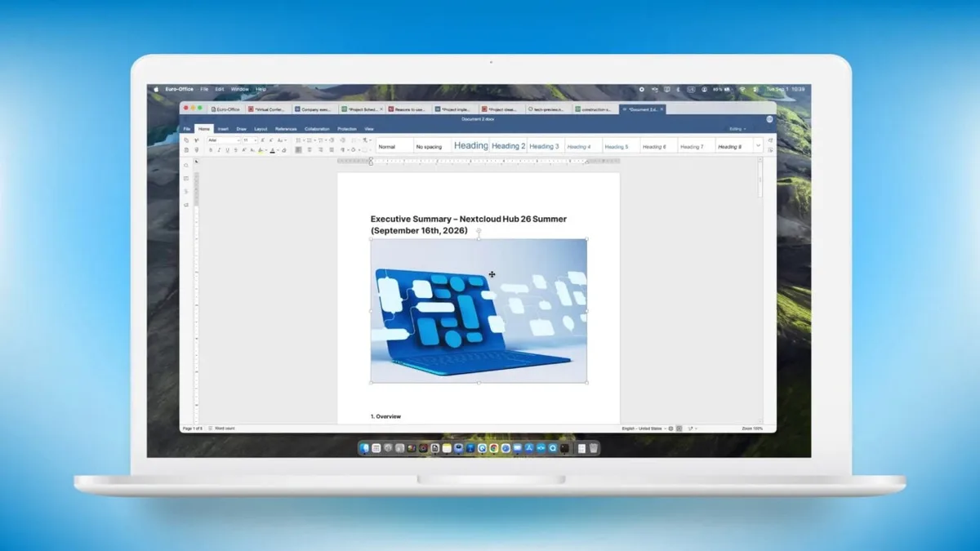The width and height of the screenshot is (980, 551).
Task: Open the font size 11 dropdown
Action: point(250,140)
